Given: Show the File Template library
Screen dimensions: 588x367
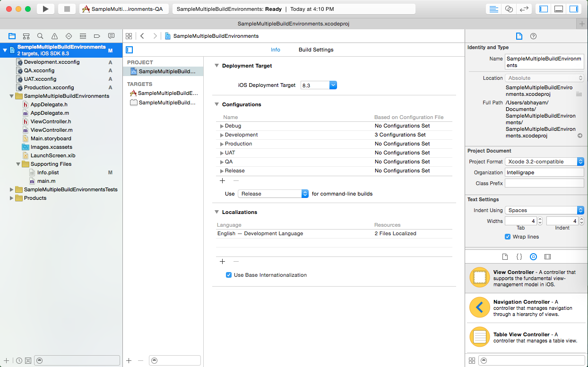Looking at the screenshot, I should tap(505, 256).
